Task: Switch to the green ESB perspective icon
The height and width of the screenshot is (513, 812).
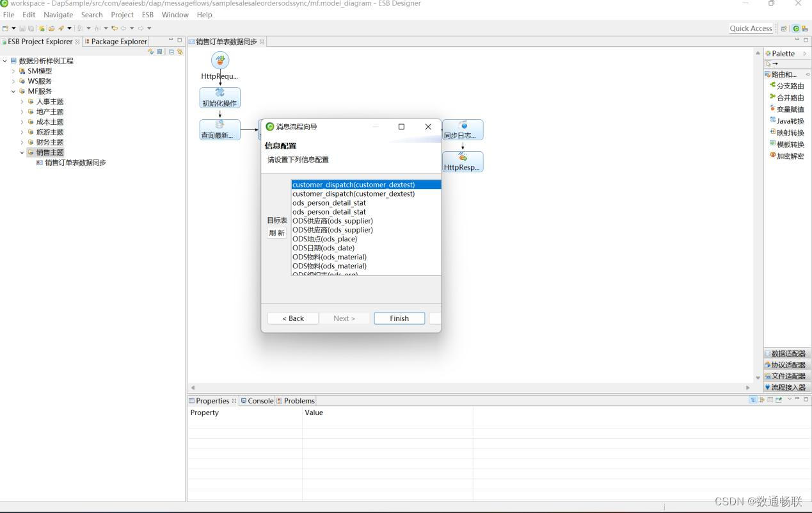Action: (x=796, y=28)
